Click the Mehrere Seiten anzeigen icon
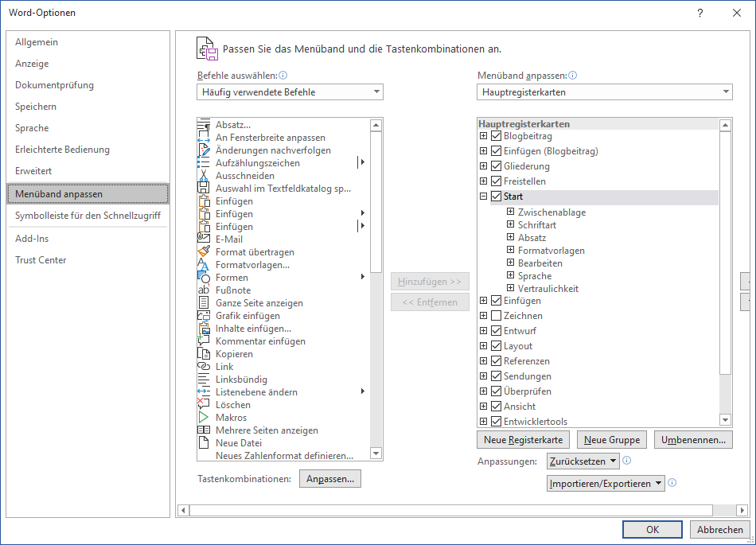The height and width of the screenshot is (545, 756). [204, 430]
